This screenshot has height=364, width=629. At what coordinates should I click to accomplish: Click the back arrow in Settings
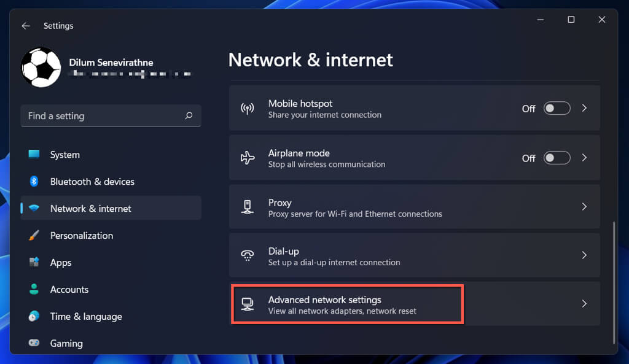pos(25,26)
